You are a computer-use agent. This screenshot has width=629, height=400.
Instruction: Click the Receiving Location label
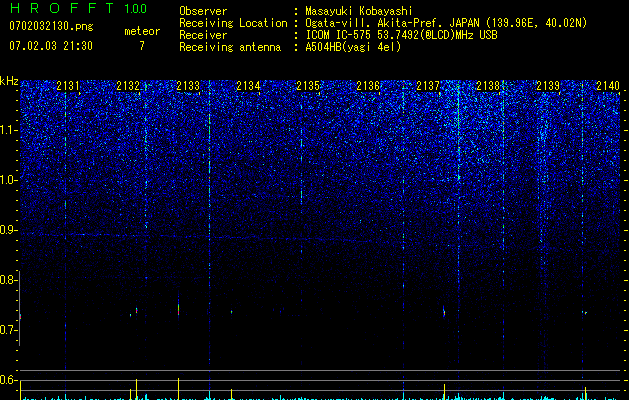pos(233,23)
